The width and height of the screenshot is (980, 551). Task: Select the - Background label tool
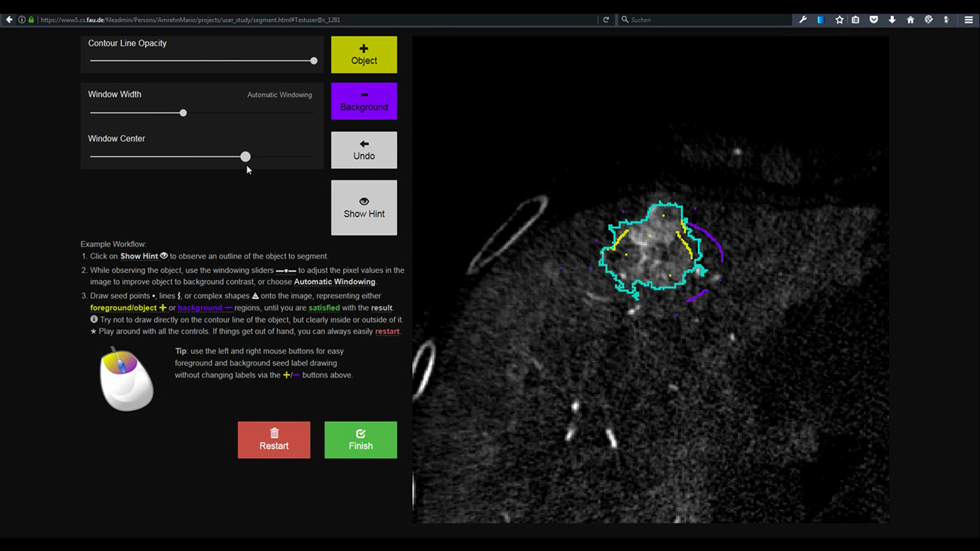click(x=364, y=101)
